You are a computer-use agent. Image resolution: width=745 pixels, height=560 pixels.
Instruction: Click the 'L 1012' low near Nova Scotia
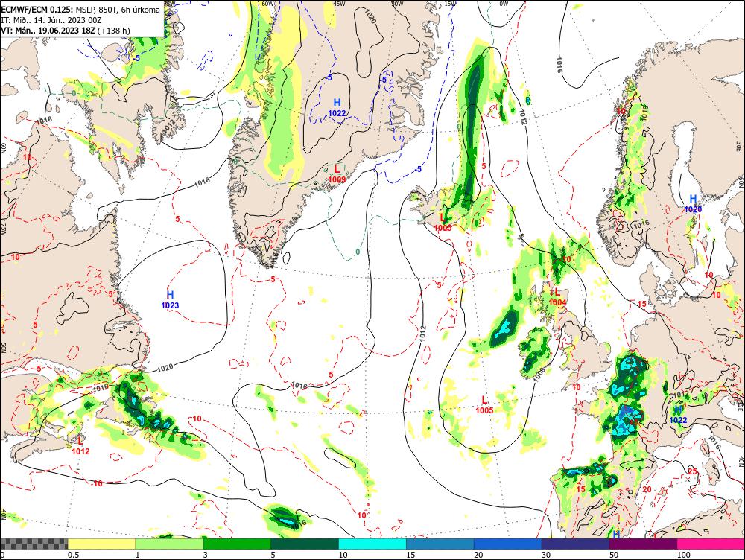coord(80,445)
